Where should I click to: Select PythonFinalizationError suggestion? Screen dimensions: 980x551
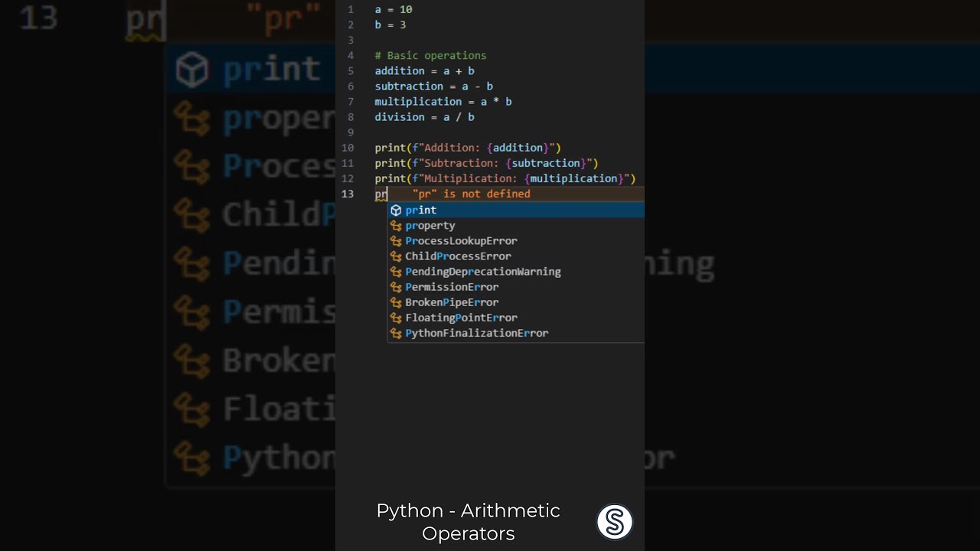click(516, 332)
